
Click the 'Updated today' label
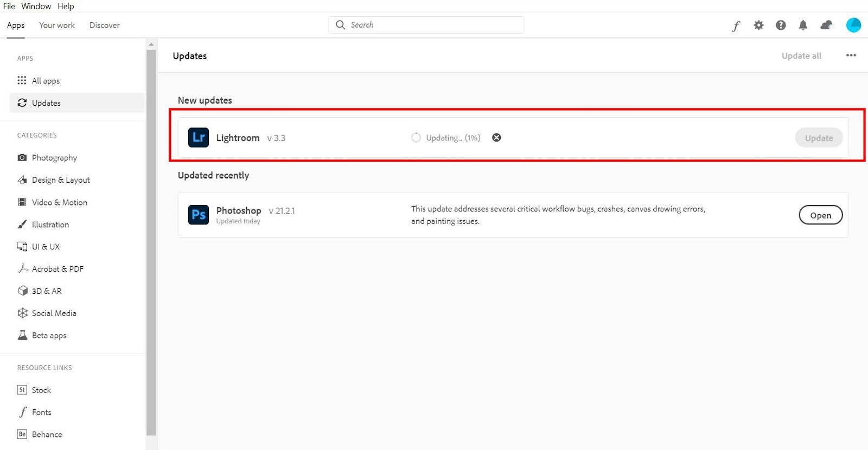(x=238, y=221)
